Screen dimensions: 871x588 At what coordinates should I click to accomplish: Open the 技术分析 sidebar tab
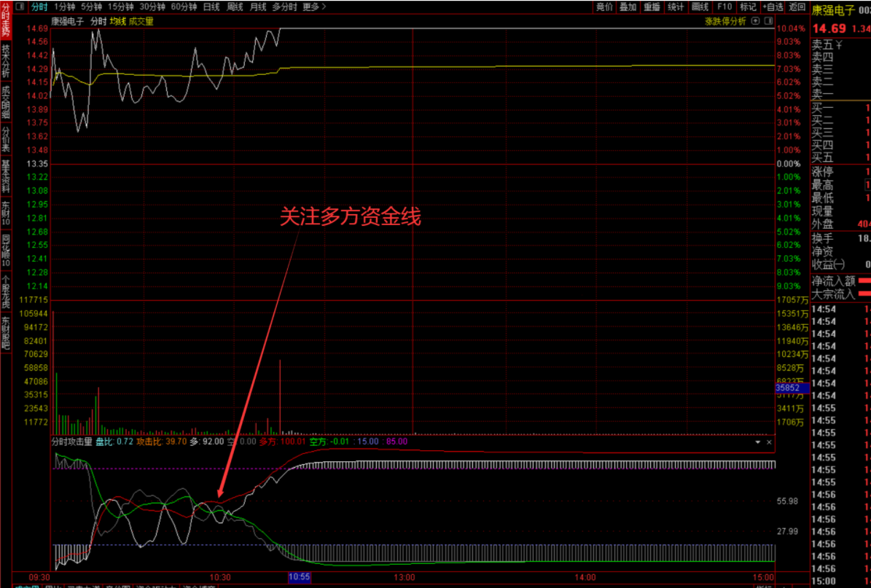[6, 61]
